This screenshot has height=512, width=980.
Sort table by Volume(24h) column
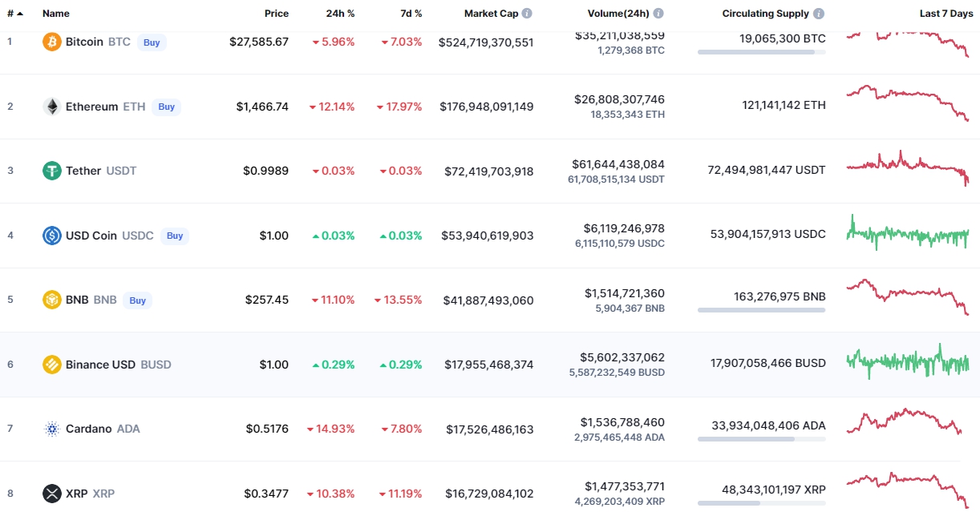(x=618, y=14)
